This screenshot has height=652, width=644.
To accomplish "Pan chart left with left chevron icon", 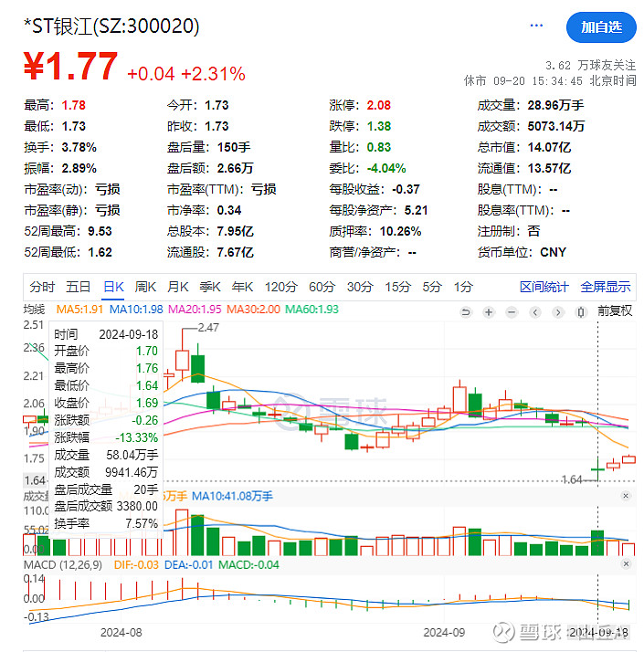I will (x=535, y=312).
